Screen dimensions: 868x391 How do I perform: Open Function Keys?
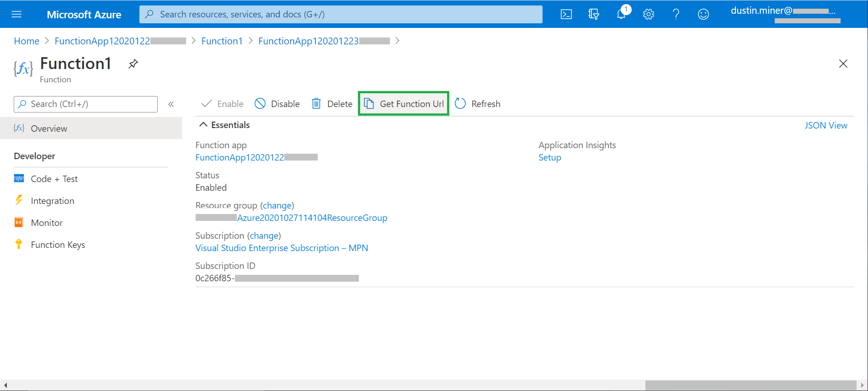(x=58, y=245)
